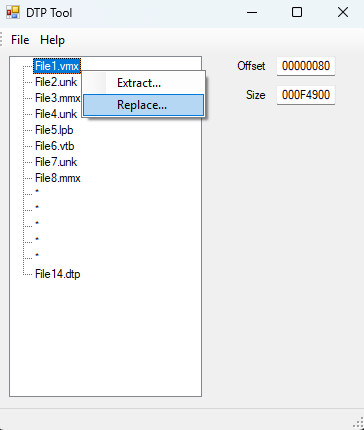Screen dimensions: 364x430
Task: Select File8.mmx in the tree
Action: [58, 178]
